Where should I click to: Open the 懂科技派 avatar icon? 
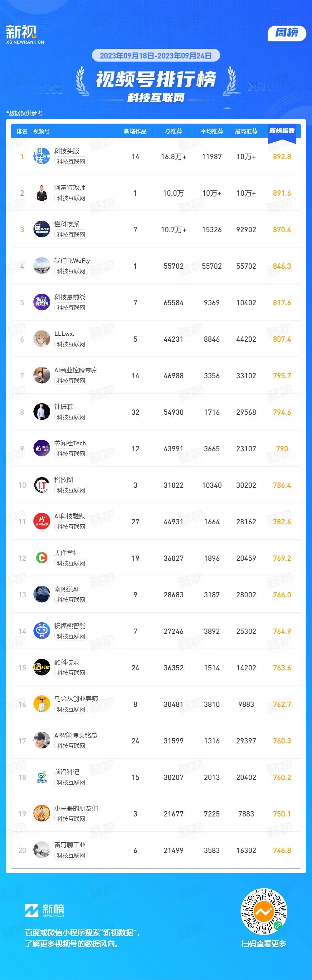pyautogui.click(x=41, y=229)
